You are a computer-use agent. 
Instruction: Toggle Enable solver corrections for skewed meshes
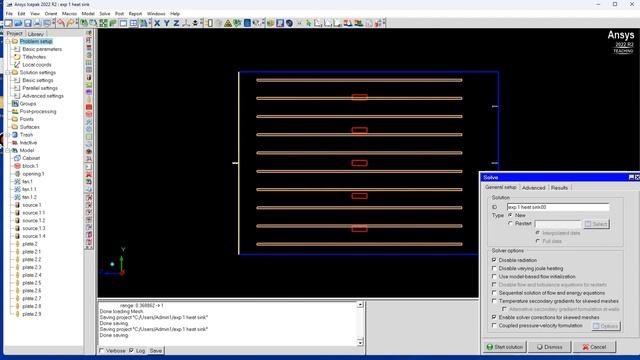[494, 317]
